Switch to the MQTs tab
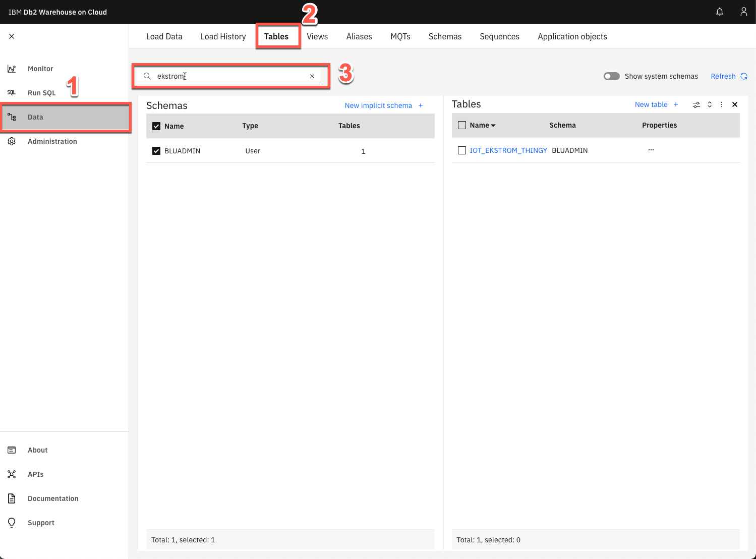This screenshot has height=559, width=756. (400, 36)
